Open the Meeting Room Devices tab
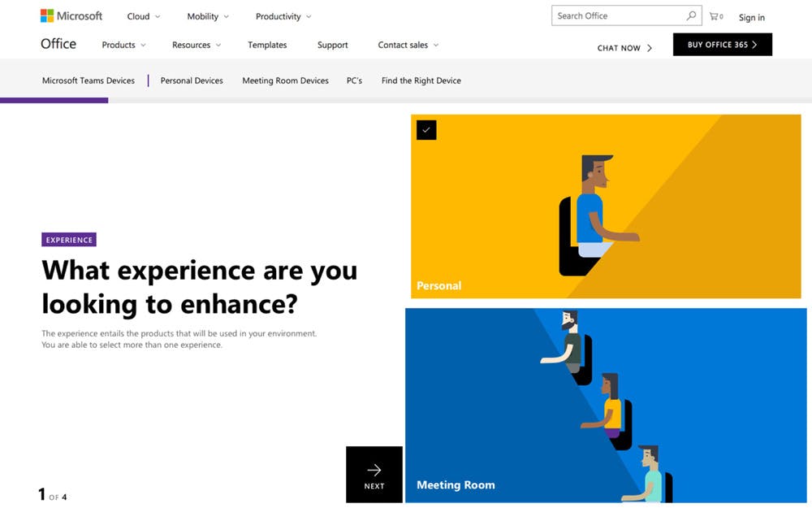This screenshot has width=812, height=508. [x=285, y=80]
